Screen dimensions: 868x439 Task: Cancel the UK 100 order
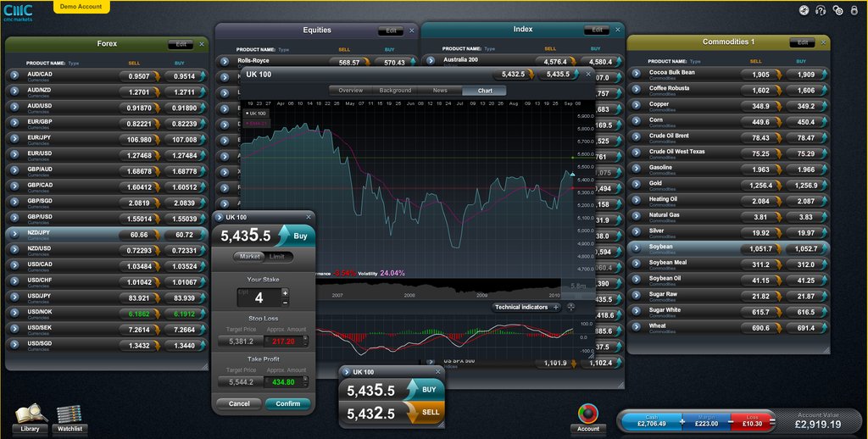coord(239,404)
